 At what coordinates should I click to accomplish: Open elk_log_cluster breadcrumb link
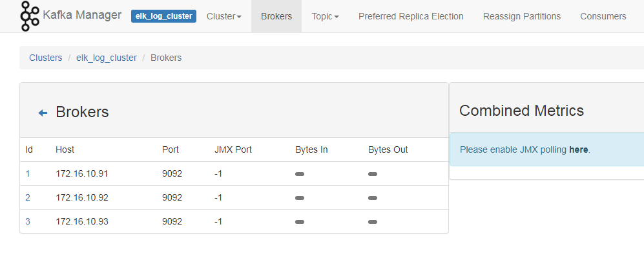(x=107, y=58)
